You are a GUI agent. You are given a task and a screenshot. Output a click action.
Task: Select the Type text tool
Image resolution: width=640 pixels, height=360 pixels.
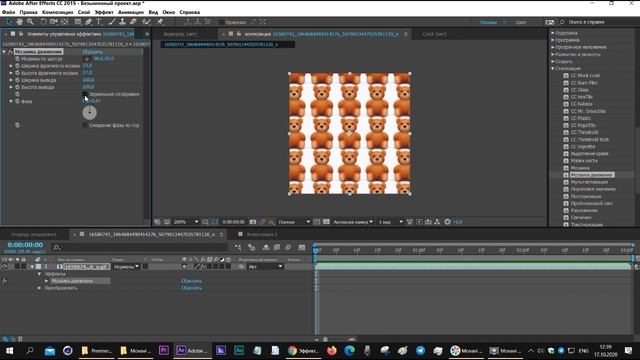99,22
